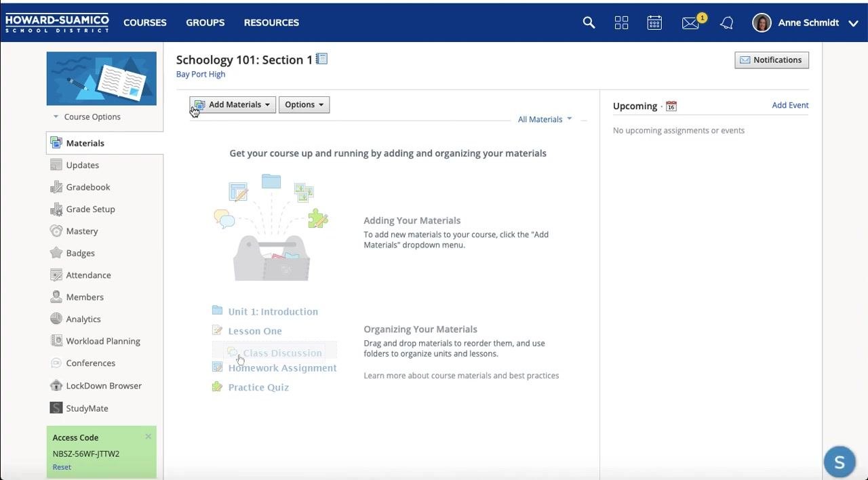Click the Materials sidebar icon
This screenshot has width=868, height=480.
click(x=56, y=143)
